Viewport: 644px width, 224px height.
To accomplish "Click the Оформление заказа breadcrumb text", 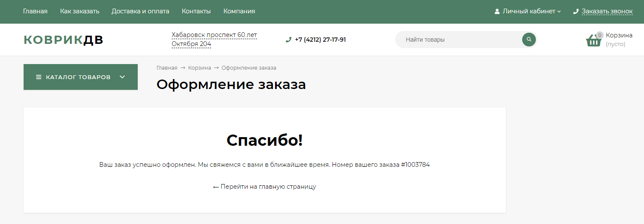I will 249,68.
